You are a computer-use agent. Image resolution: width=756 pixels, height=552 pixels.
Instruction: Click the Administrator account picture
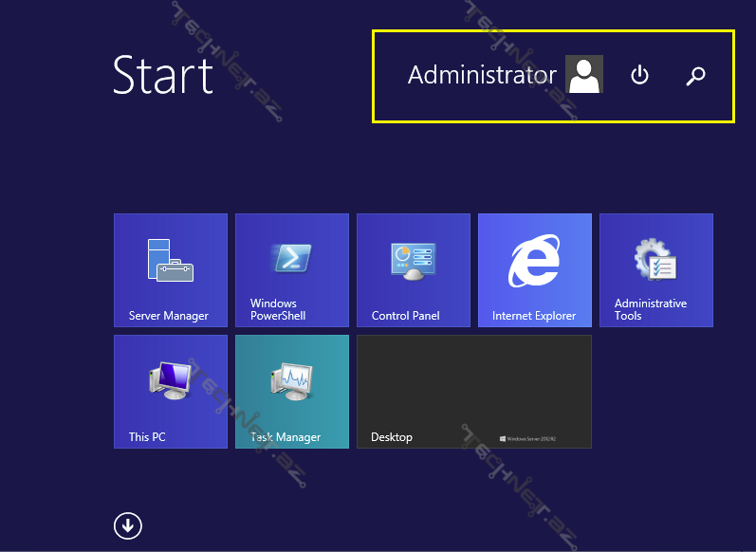584,75
